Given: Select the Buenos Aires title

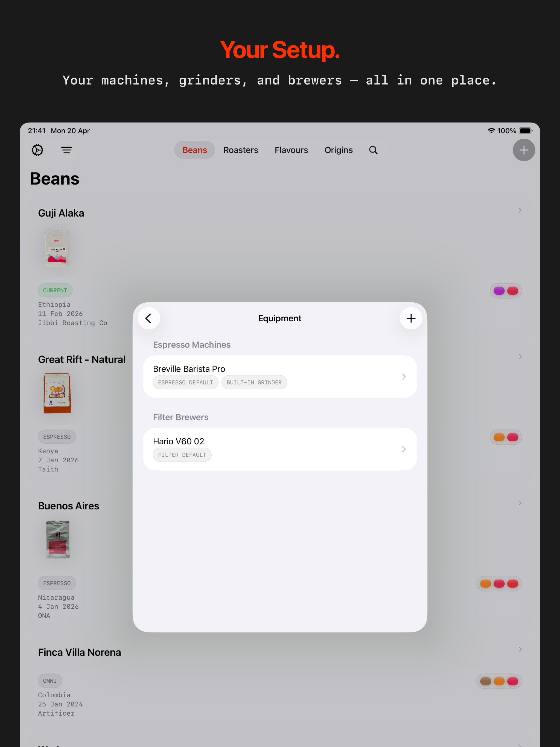Looking at the screenshot, I should coord(69,506).
